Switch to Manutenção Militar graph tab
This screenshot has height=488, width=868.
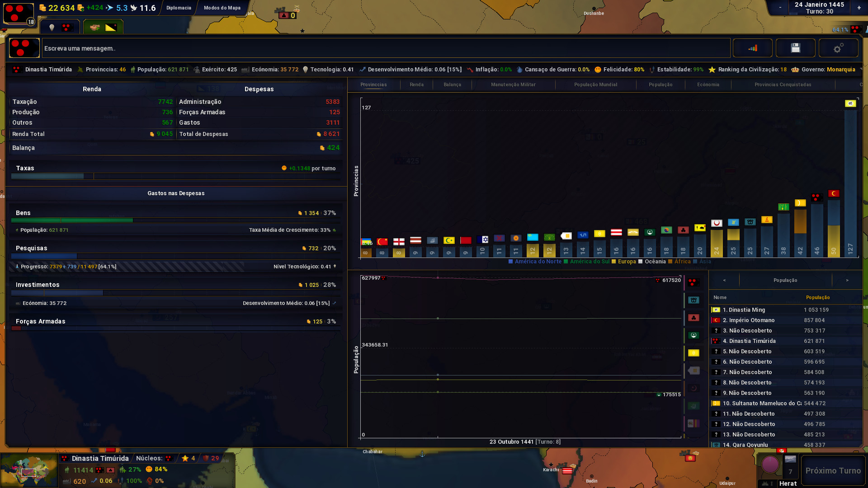point(513,84)
